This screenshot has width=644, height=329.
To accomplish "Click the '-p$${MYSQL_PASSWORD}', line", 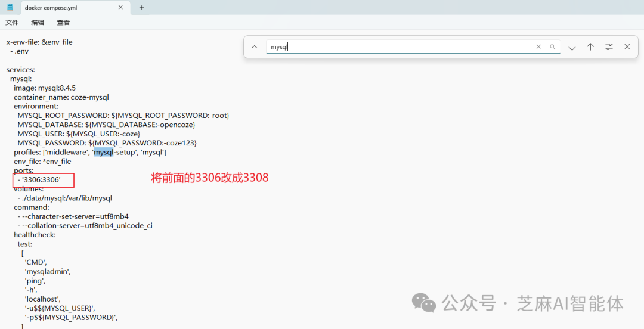I will point(71,318).
